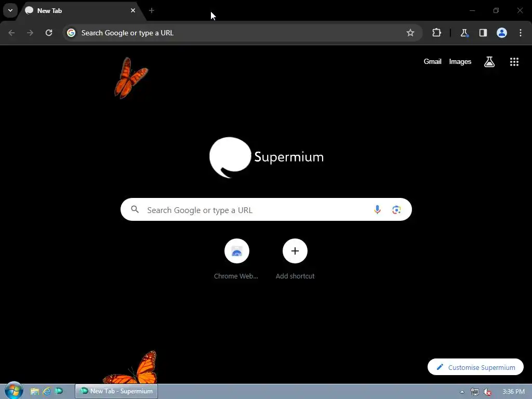
Task: Bookmark this tab with the star
Action: (410, 33)
